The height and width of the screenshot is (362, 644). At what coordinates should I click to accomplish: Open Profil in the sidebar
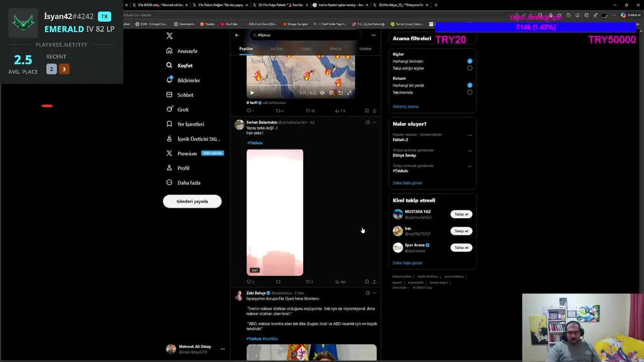tap(178, 168)
